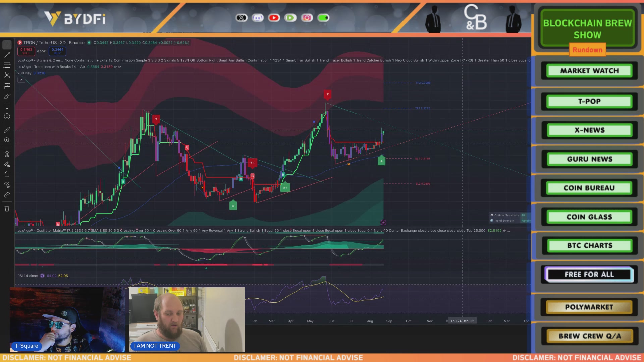Click the 0.3463 SELL button
This screenshot has width=644, height=362.
pos(26,51)
